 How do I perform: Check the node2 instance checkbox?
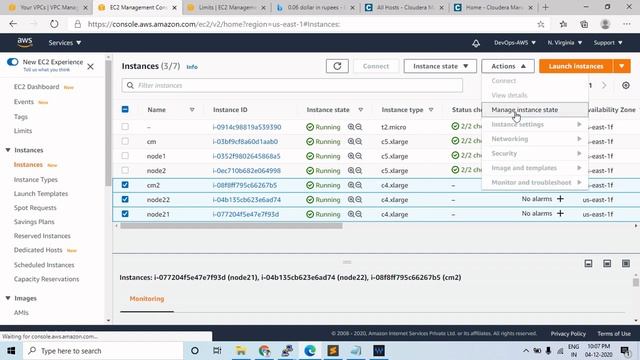(x=125, y=170)
